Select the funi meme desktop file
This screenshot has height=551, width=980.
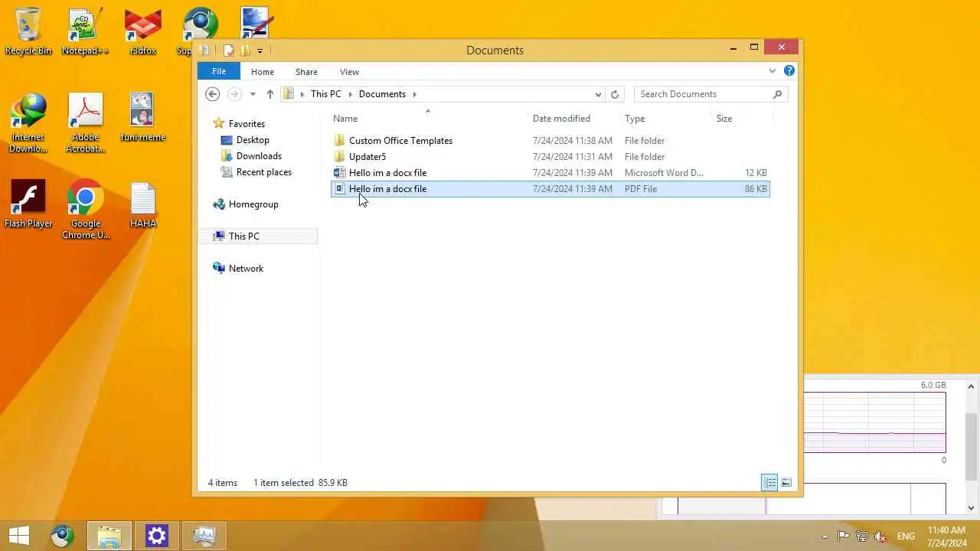pos(143,117)
